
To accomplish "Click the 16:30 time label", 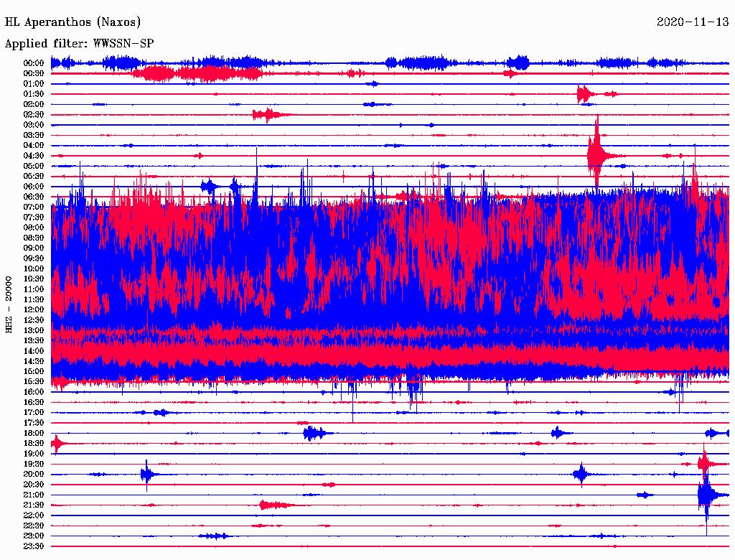I will coord(34,403).
